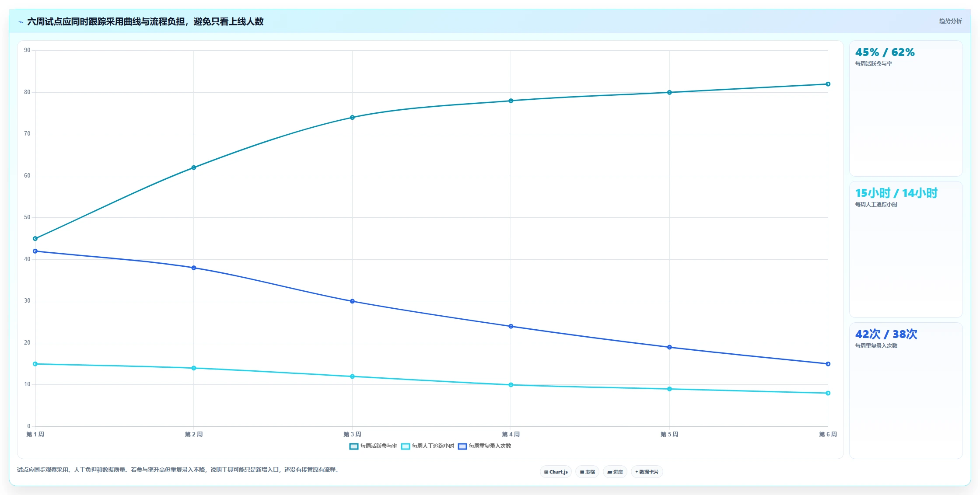Viewport: 980px width, 495px height.
Task: Select the week 4 duplicate-entry point at 24
Action: 511,326
